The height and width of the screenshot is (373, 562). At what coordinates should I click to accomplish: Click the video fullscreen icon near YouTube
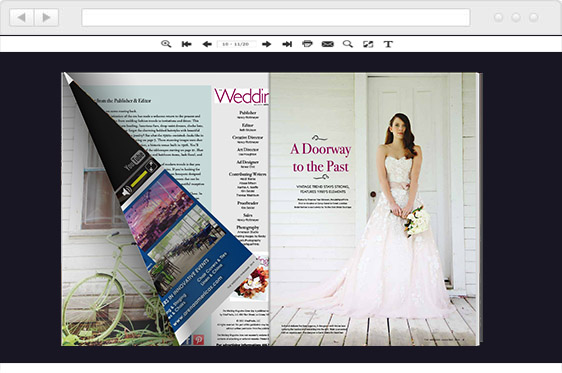(151, 166)
